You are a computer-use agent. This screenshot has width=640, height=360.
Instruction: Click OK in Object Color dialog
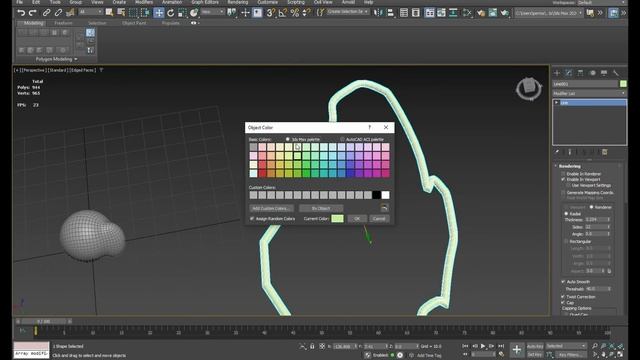coord(357,219)
